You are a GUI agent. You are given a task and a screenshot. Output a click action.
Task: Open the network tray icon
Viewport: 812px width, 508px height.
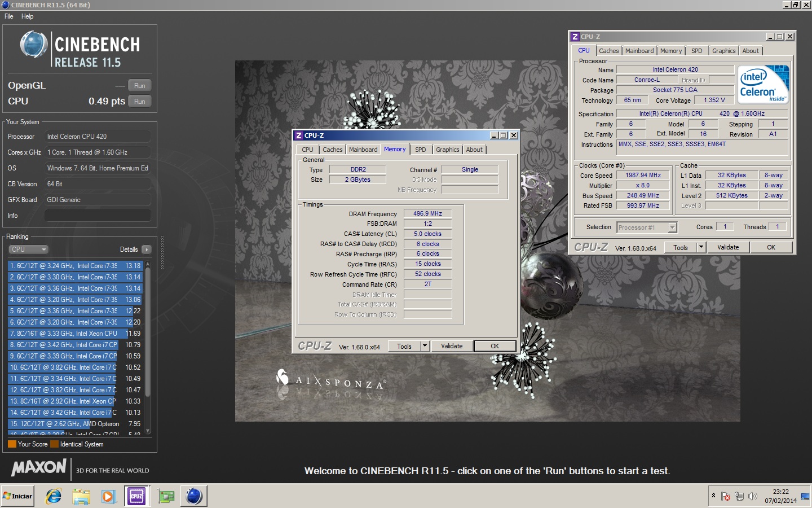[739, 496]
